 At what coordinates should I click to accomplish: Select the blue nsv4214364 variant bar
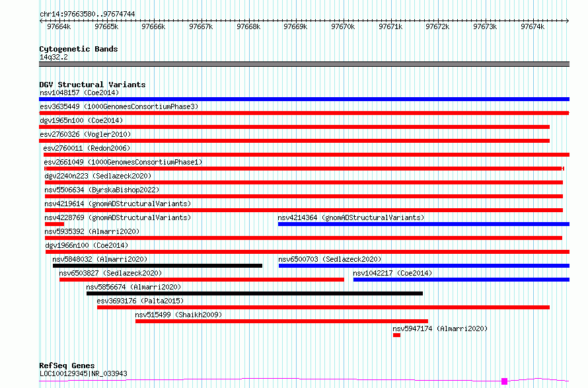pyautogui.click(x=423, y=224)
